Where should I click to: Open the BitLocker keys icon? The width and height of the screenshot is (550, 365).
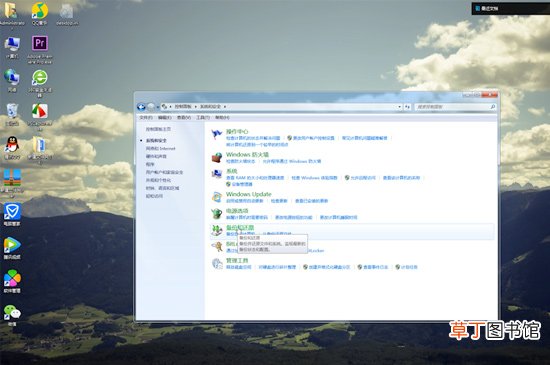[217, 247]
